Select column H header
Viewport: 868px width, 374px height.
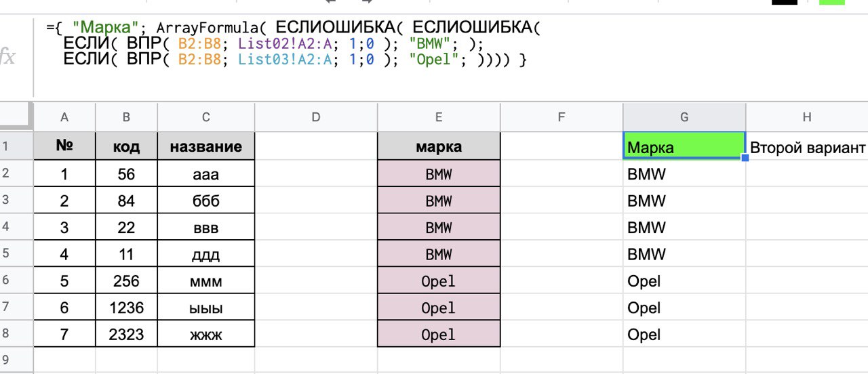tap(807, 117)
